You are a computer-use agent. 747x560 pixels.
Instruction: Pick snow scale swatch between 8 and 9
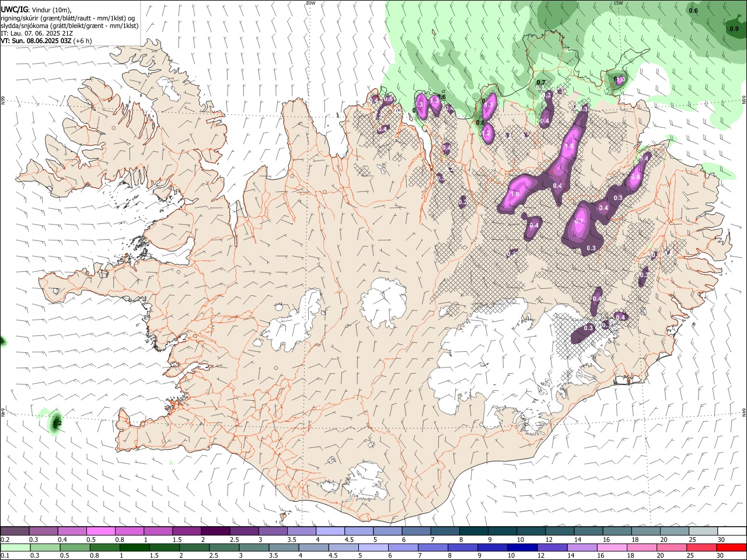tap(473, 531)
